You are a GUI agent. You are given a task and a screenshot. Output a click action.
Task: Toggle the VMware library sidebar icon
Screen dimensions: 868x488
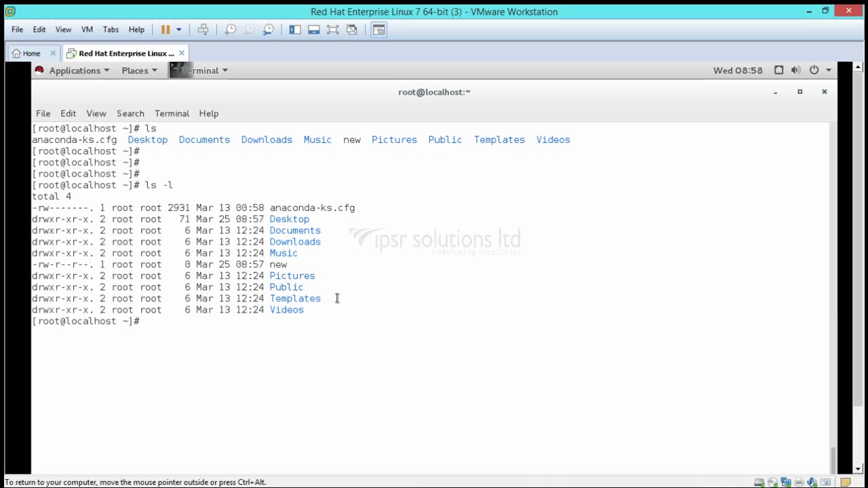(x=295, y=29)
